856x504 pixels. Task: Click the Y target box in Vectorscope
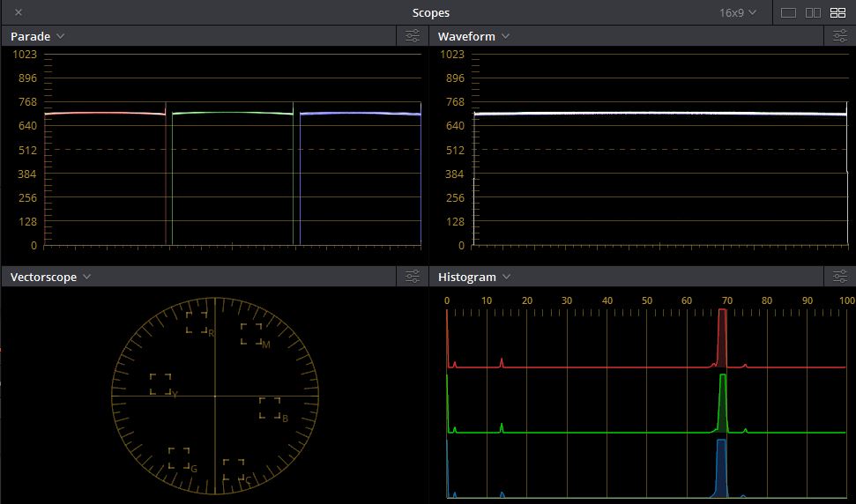pos(160,384)
